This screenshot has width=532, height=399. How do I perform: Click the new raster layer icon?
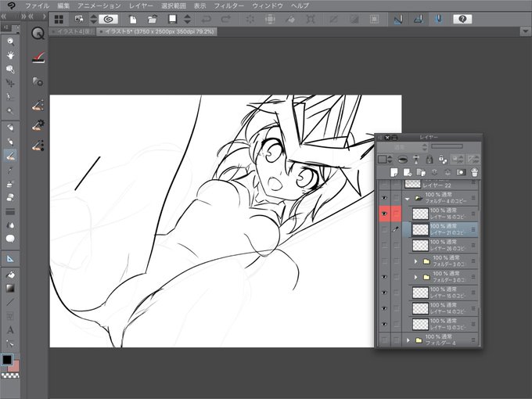[394, 172]
